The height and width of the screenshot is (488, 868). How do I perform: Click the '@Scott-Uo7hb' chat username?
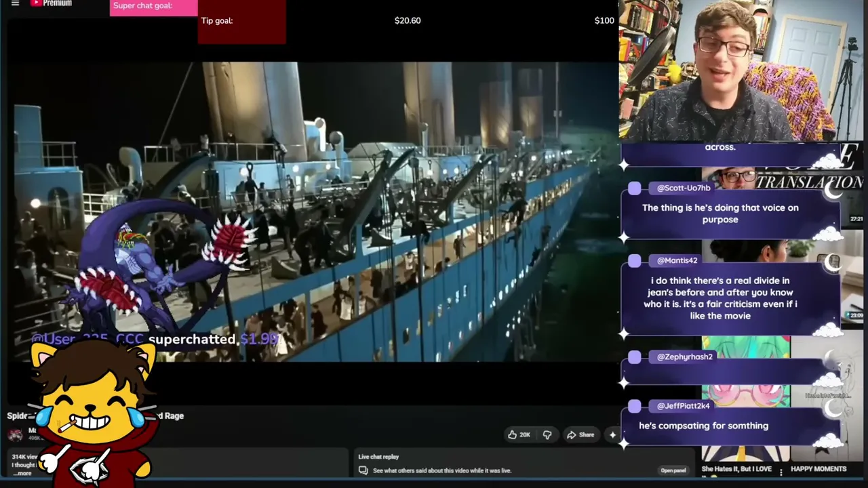[x=684, y=188]
